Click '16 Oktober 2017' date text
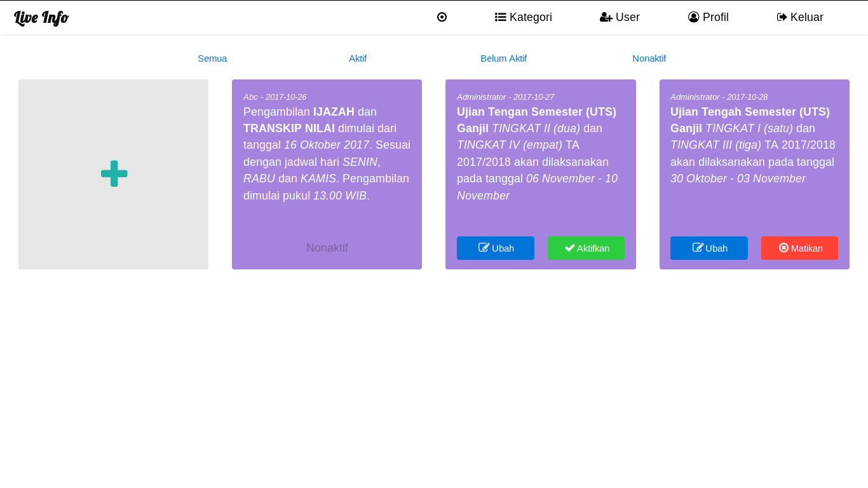Image resolution: width=868 pixels, height=488 pixels. (x=327, y=145)
